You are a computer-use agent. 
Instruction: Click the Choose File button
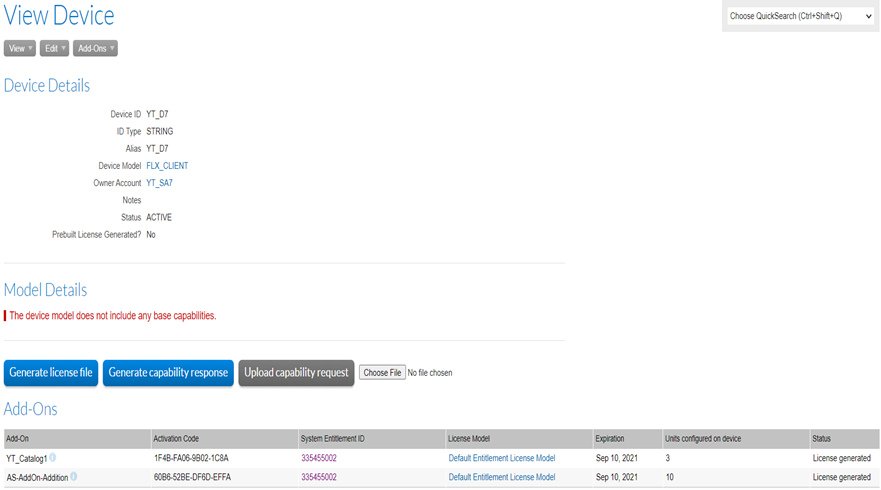click(x=382, y=373)
